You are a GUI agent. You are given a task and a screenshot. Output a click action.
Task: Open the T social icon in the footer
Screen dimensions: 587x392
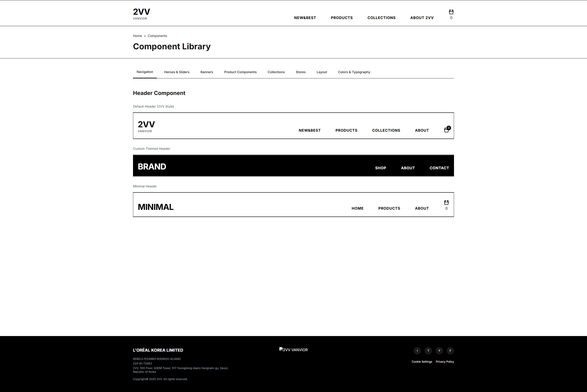pos(428,350)
